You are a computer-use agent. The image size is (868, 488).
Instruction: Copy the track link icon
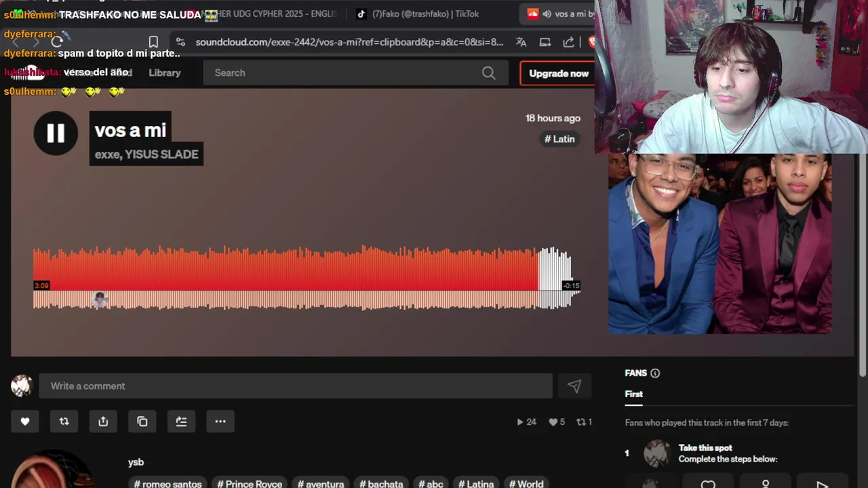[142, 422]
